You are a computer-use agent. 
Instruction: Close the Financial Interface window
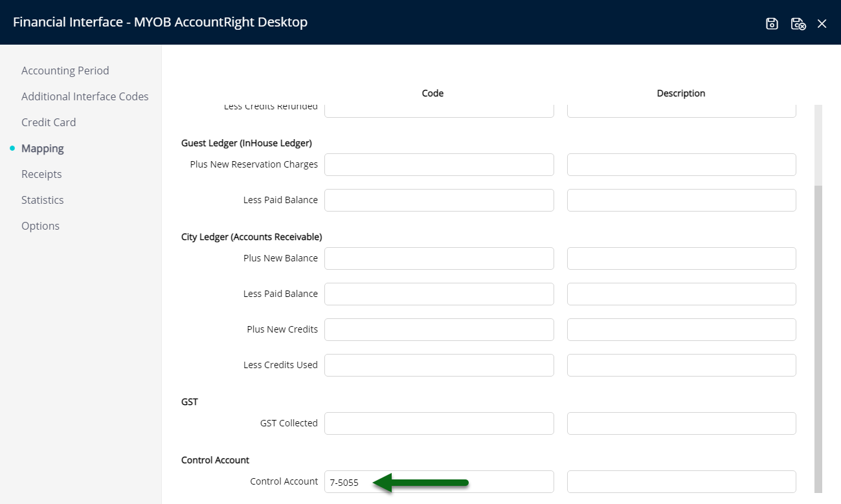click(822, 24)
